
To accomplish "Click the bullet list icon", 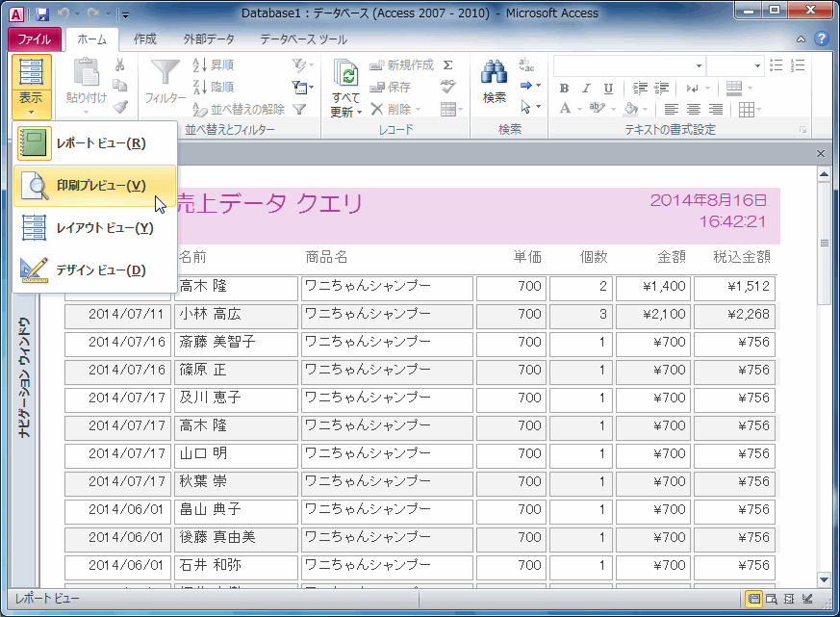I will (776, 64).
